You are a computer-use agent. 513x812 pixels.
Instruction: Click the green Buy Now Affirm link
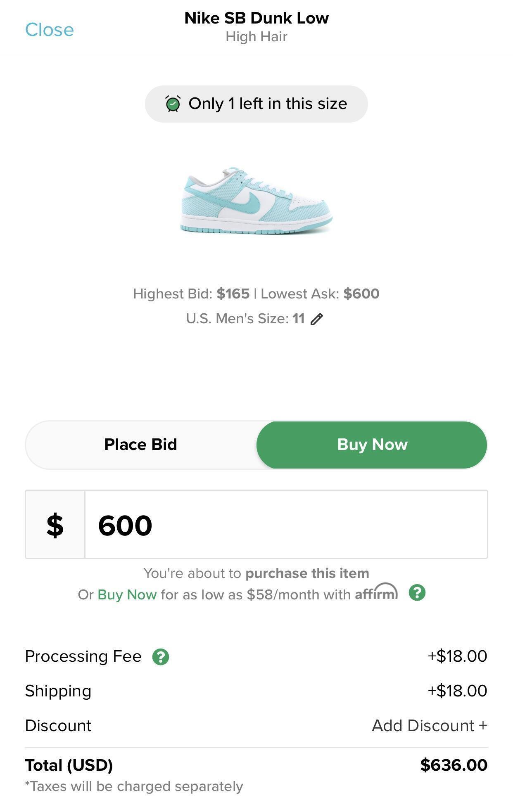127,595
